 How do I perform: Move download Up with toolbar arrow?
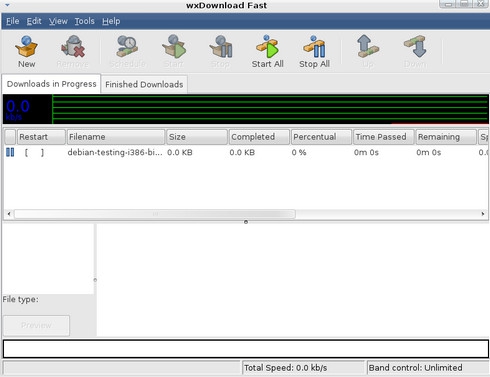pos(368,51)
